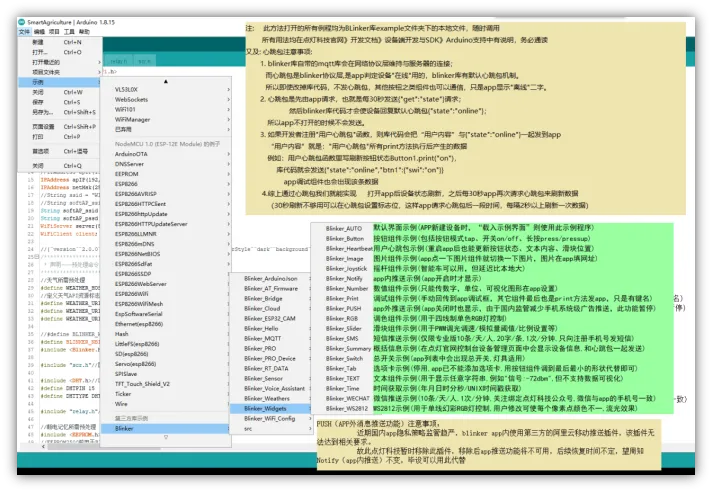712x492 pixels.
Task: Choose 保存 Ctrl+S
Action: point(59,102)
